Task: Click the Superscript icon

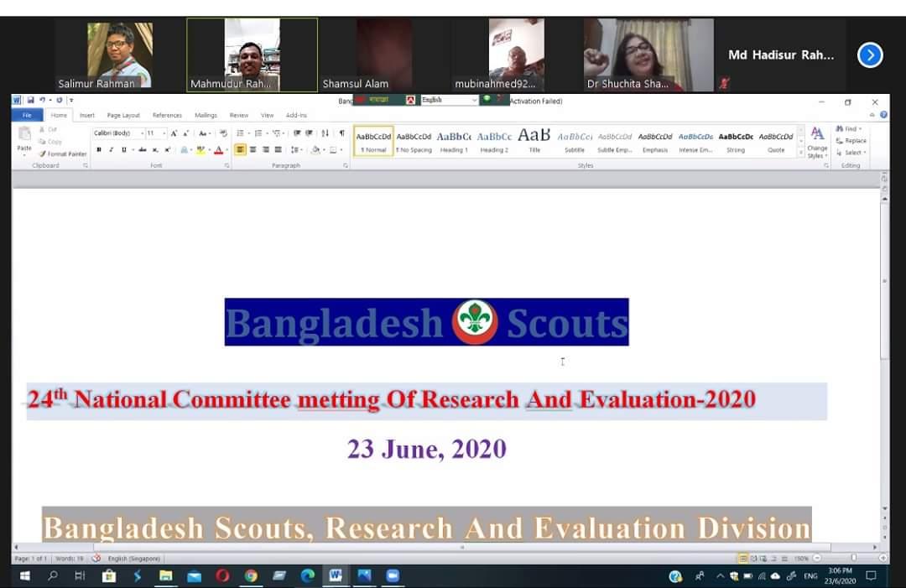Action: pyautogui.click(x=167, y=149)
